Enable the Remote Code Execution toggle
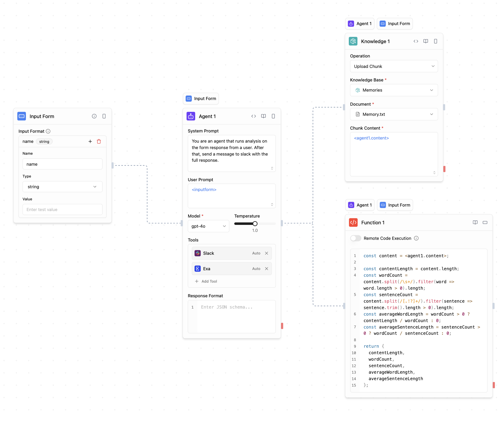Screen dimensions: 504x421 (x=356, y=238)
